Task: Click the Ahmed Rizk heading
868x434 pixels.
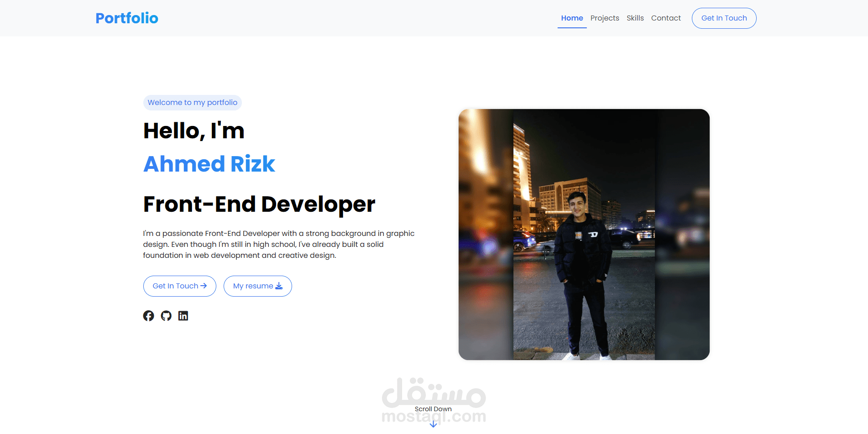Action: pyautogui.click(x=209, y=164)
